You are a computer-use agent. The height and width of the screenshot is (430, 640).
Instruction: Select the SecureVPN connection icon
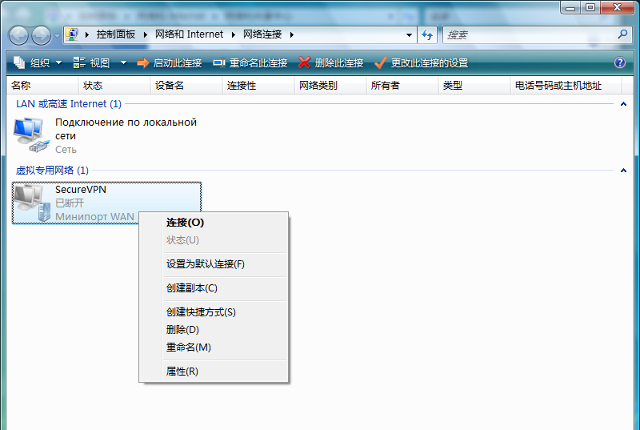coord(28,203)
